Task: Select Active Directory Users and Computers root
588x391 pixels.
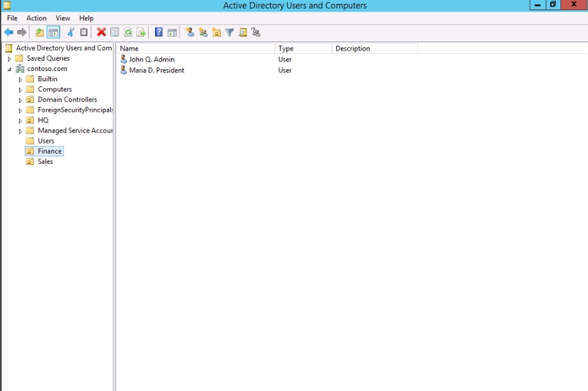Action: click(x=64, y=48)
